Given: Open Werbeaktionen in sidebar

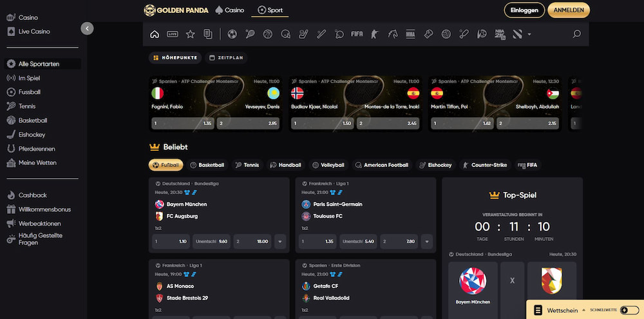Looking at the screenshot, I should [x=39, y=224].
